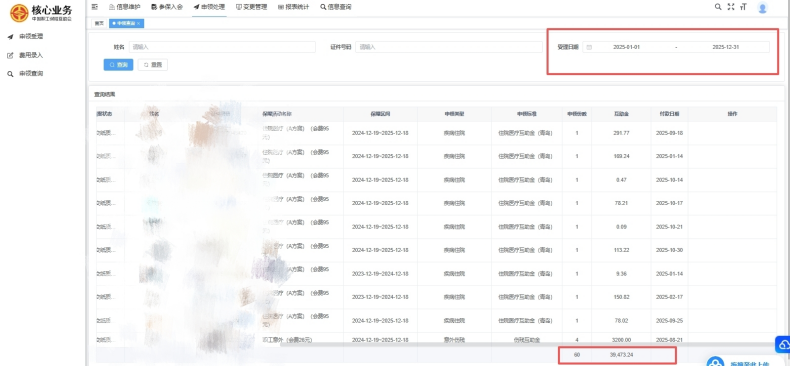The height and width of the screenshot is (366, 790).
Task: Click the 意外伤残 type cell
Action: [x=454, y=340]
